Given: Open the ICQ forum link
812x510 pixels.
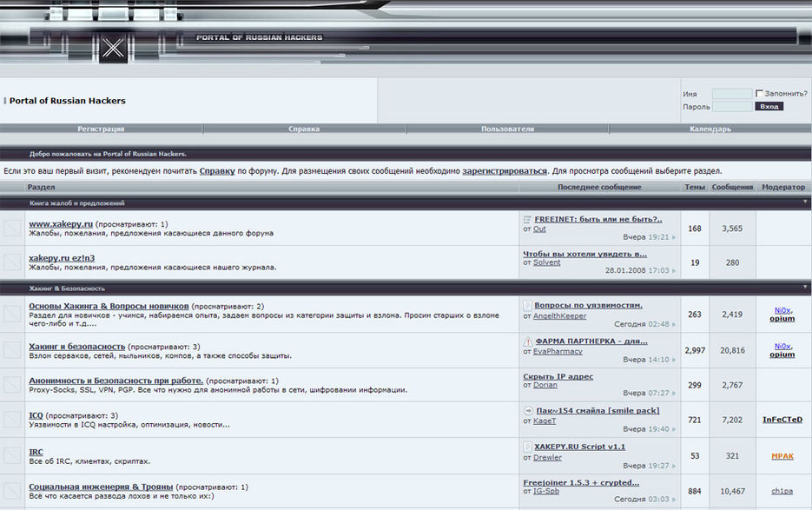Looking at the screenshot, I should [36, 415].
